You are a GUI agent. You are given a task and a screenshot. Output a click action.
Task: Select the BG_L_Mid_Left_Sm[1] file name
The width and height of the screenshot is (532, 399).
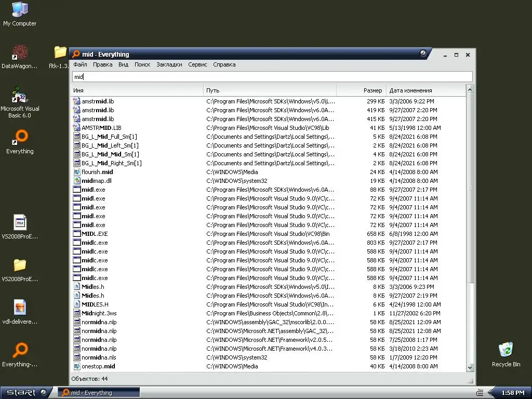click(x=110, y=145)
